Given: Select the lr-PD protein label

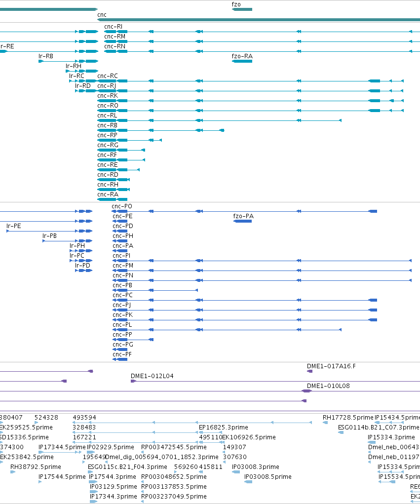Looking at the screenshot, I should pos(83,266).
